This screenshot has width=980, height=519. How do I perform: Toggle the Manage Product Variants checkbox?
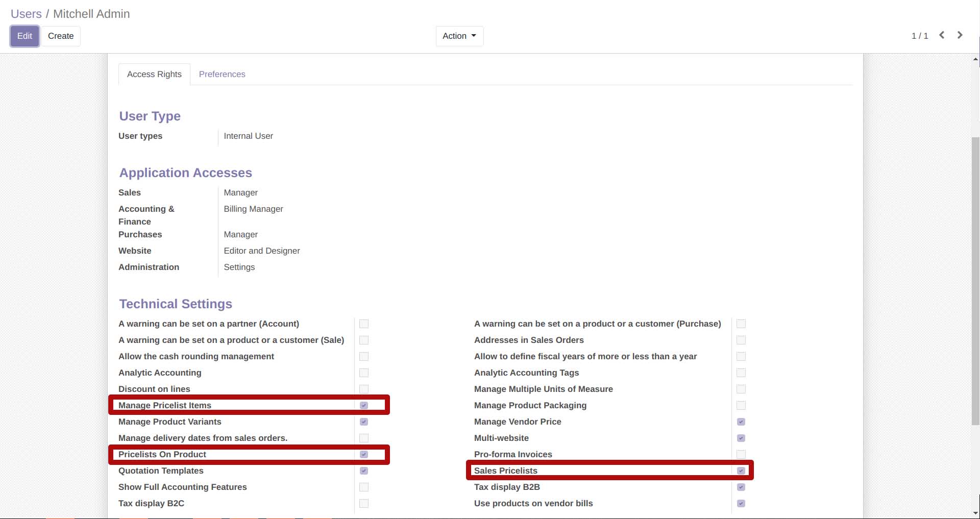364,422
